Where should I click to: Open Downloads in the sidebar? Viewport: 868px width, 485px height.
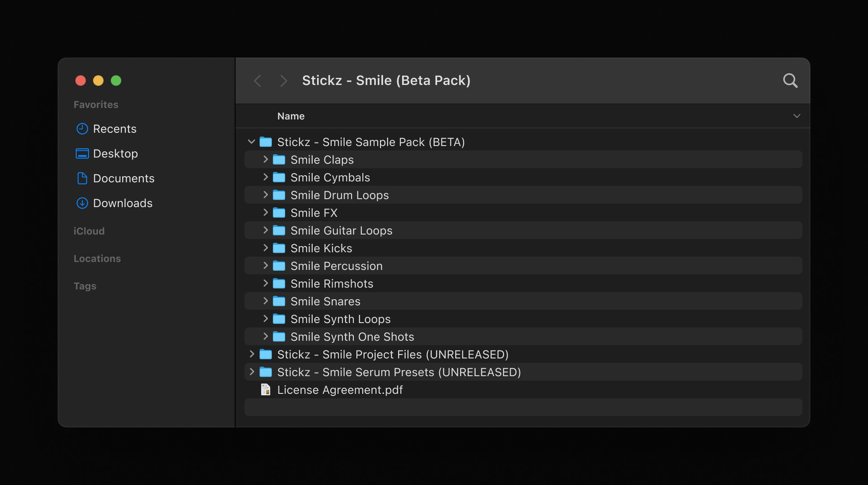coord(123,203)
